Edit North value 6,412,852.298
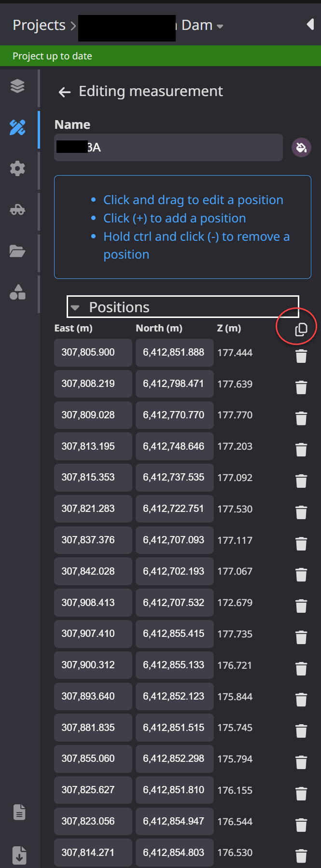The height and width of the screenshot is (868, 321). tap(174, 758)
